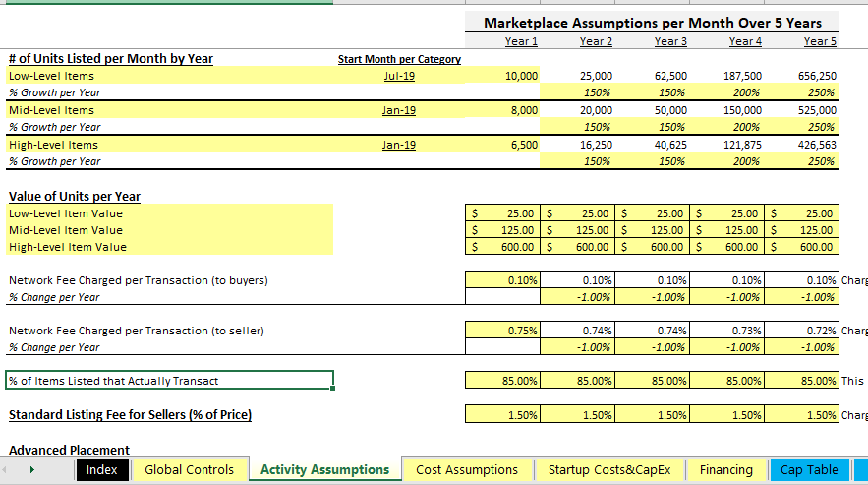The width and height of the screenshot is (868, 485).
Task: Select High-Level Items Year 5 growth 250%
Action: pyautogui.click(x=801, y=161)
